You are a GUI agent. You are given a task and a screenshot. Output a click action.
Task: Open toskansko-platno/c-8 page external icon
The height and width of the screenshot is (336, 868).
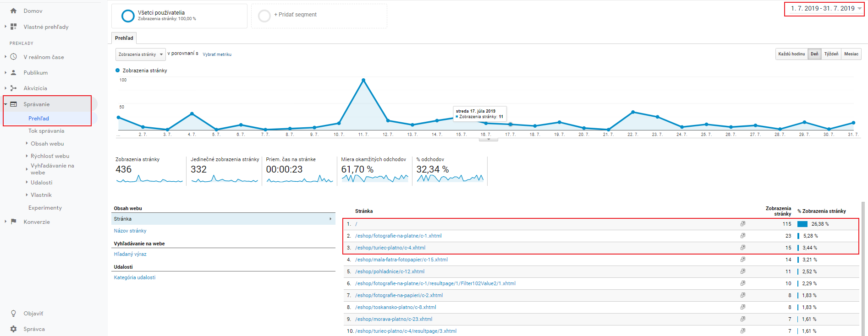coord(742,307)
